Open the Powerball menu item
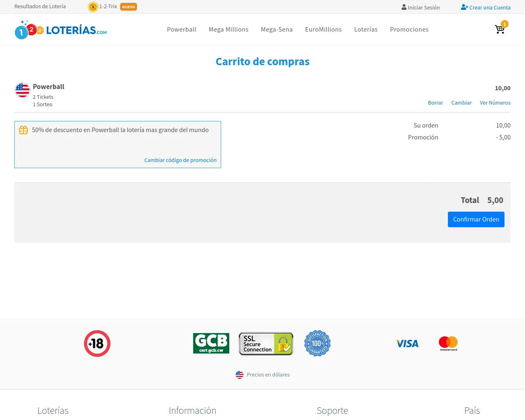525x420 pixels. pos(182,30)
